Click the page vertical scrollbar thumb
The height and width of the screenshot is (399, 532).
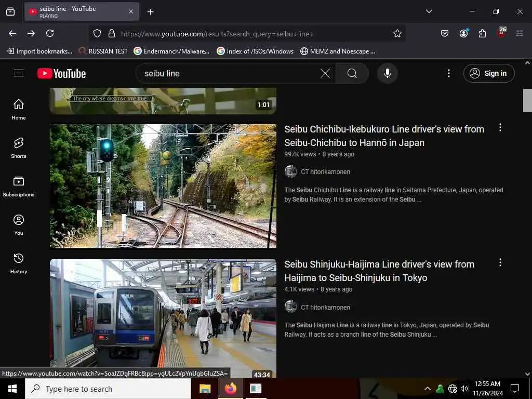[527, 100]
